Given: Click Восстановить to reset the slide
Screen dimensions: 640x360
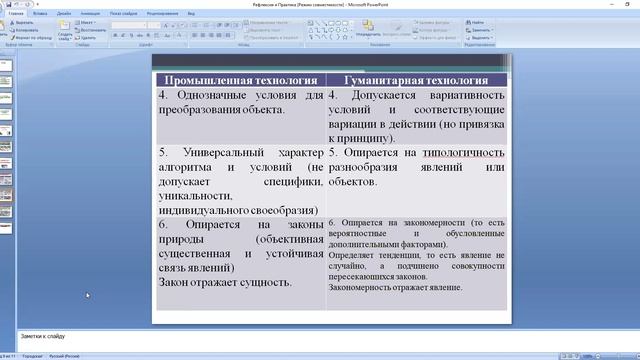Looking at the screenshot, I should tap(91, 30).
